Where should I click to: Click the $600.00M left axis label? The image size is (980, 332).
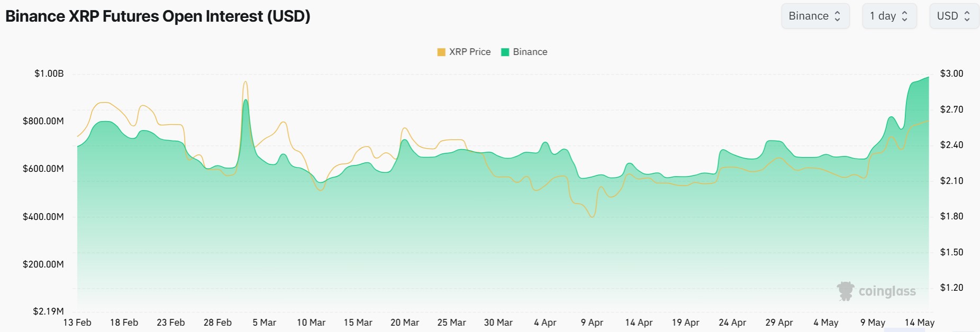pos(43,169)
